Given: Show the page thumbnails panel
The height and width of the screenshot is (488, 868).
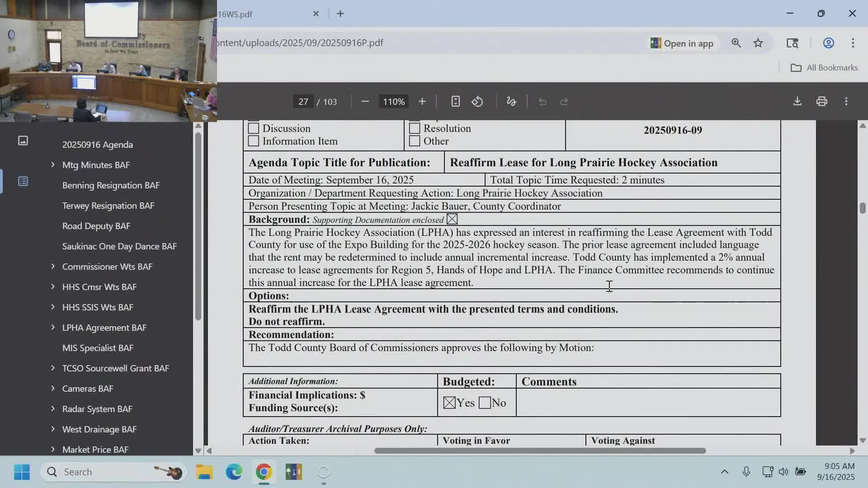Looking at the screenshot, I should pos(23,140).
